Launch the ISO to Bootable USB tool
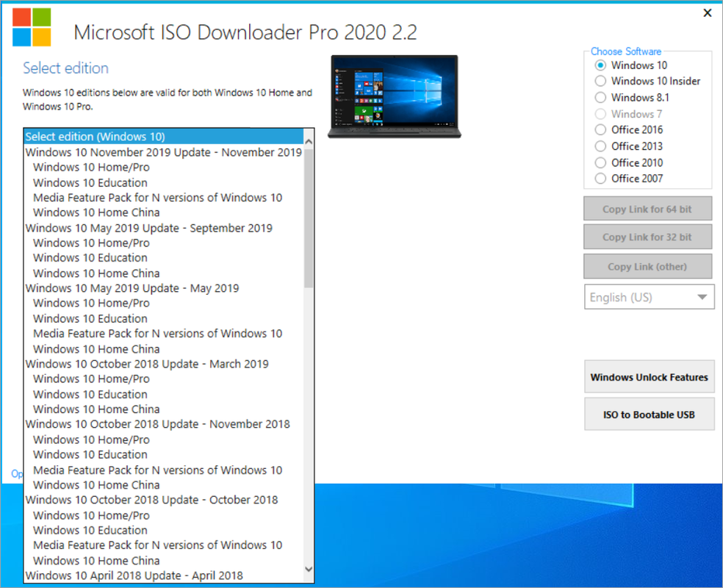Screen dimensions: 723x588 point(650,414)
